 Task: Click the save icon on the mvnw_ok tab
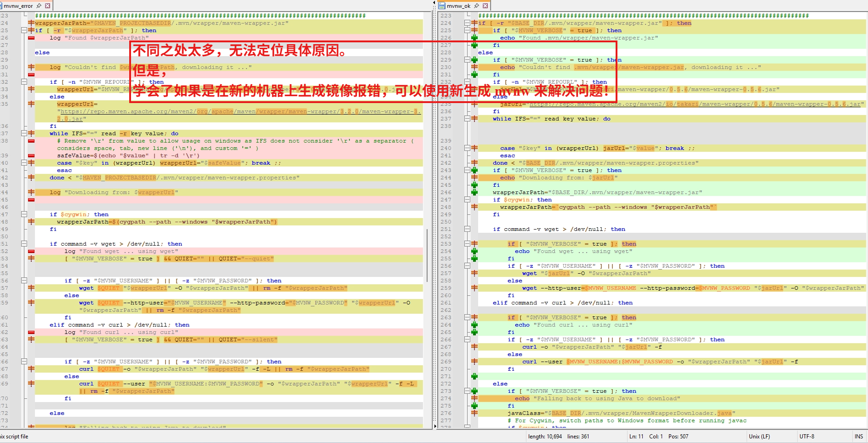coord(443,6)
